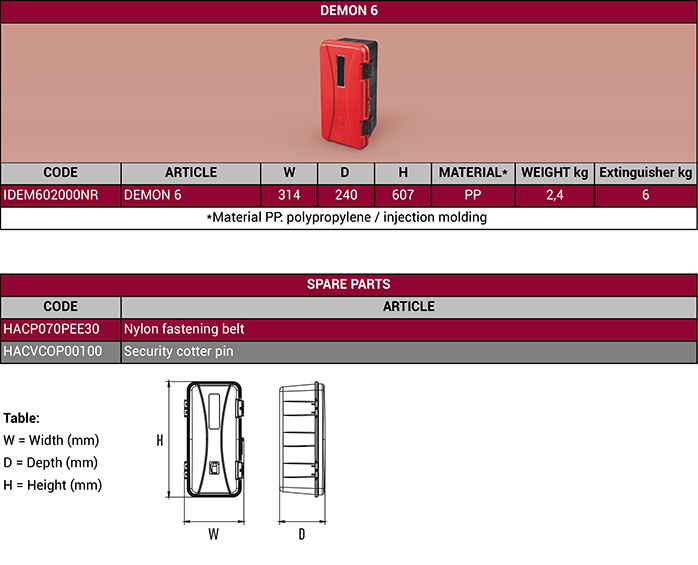698x565 pixels.
Task: Click the W dimension label under drawing
Action: click(214, 534)
